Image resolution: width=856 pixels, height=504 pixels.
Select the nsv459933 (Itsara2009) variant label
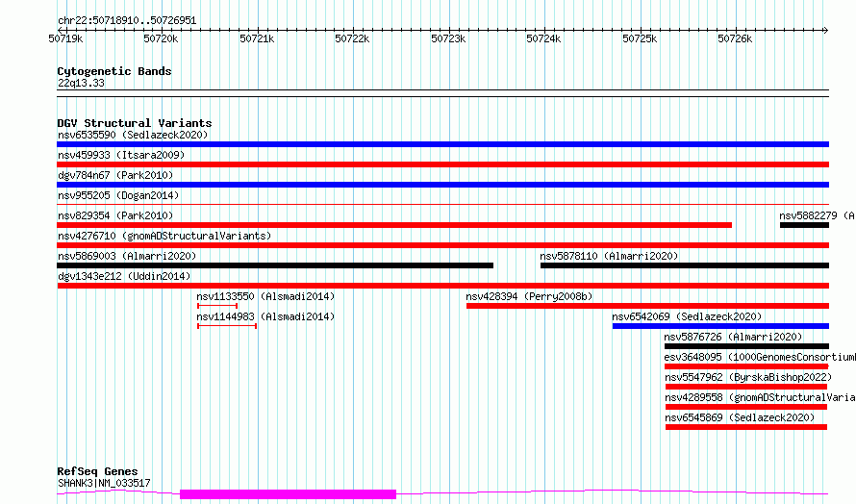[x=121, y=155]
